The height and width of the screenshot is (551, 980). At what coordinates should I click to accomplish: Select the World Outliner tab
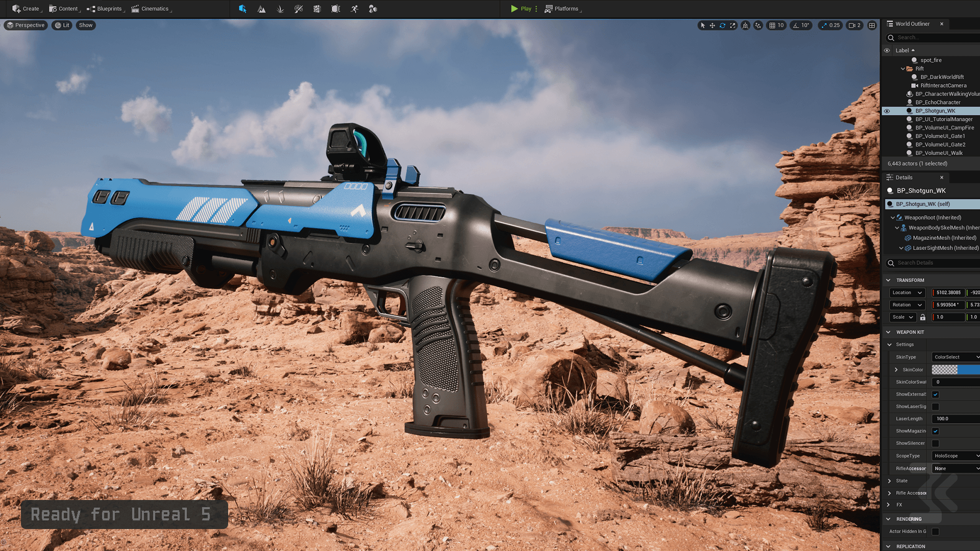912,24
